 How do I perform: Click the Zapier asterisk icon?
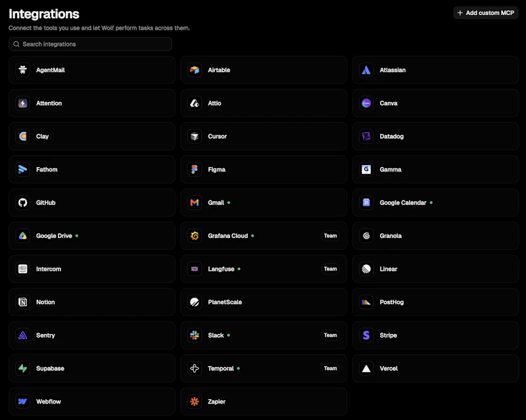click(x=195, y=402)
